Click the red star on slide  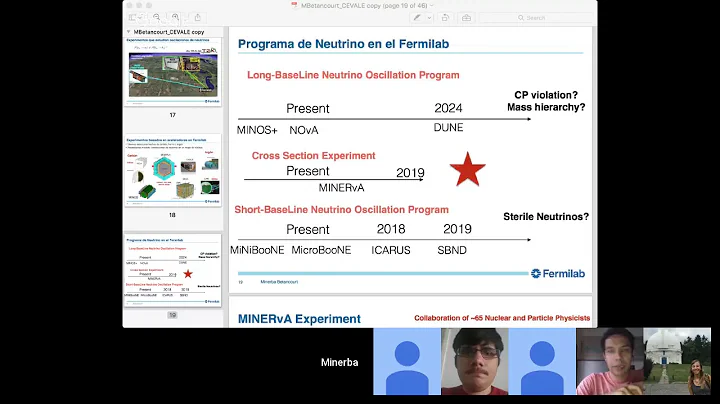point(467,169)
